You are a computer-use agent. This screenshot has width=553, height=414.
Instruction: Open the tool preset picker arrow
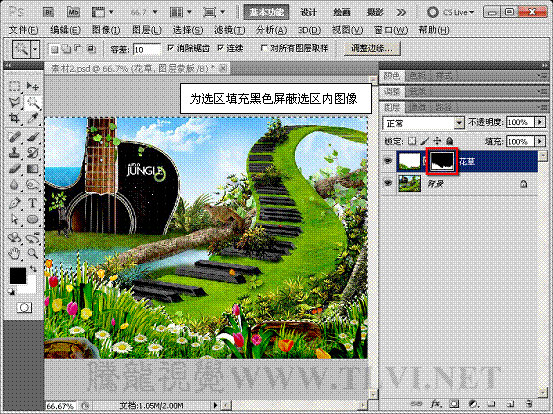coord(35,49)
